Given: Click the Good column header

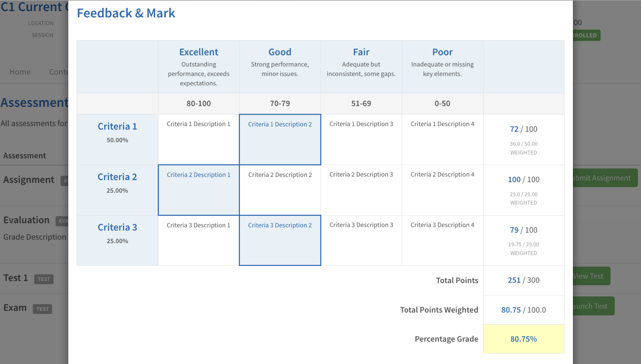Looking at the screenshot, I should pos(280,52).
